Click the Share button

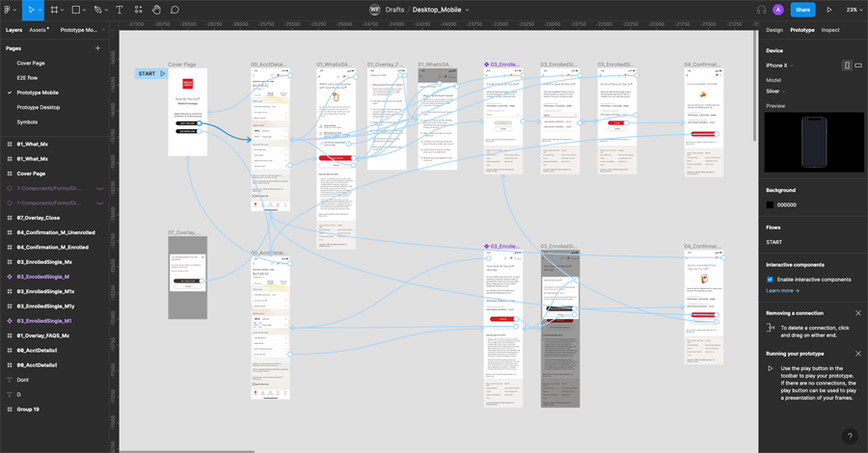tap(802, 10)
